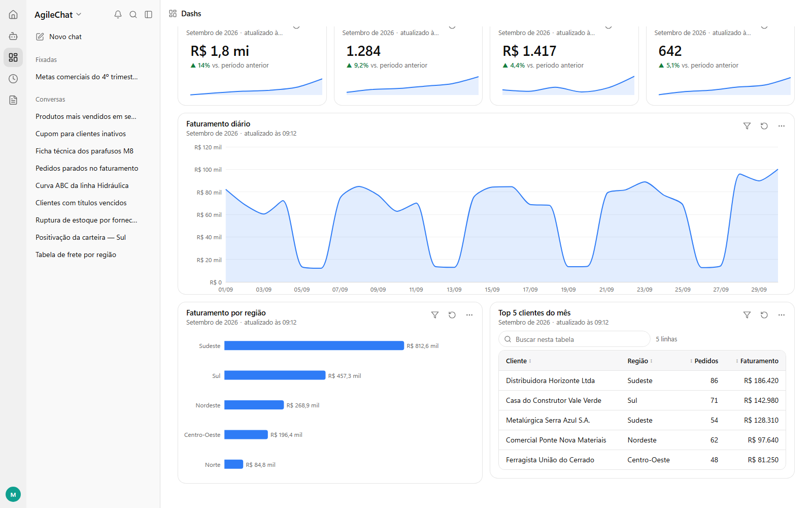Open the documents icon in left rail

tap(13, 100)
